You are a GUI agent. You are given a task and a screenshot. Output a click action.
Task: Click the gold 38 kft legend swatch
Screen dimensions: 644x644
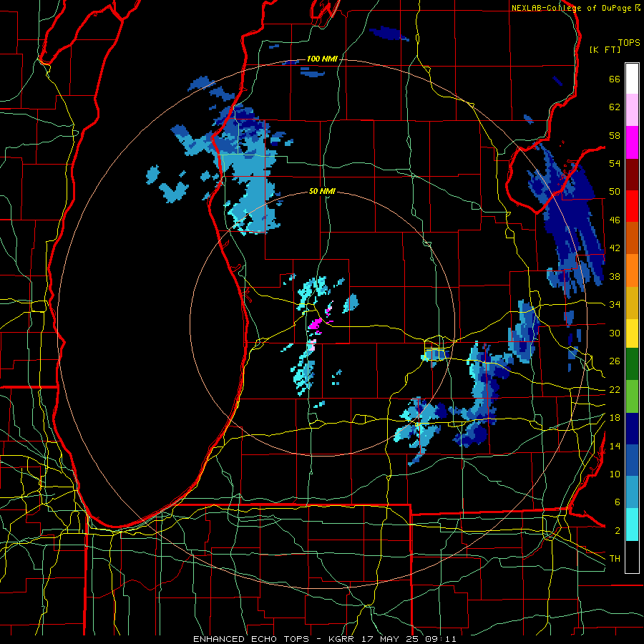[632, 303]
